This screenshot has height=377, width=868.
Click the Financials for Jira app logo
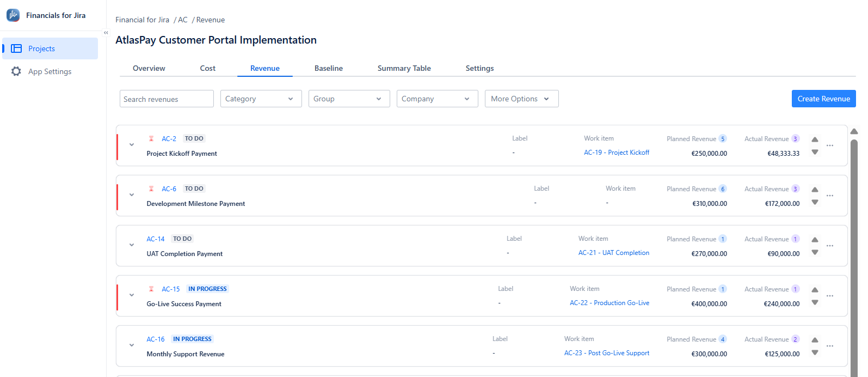coord(13,15)
